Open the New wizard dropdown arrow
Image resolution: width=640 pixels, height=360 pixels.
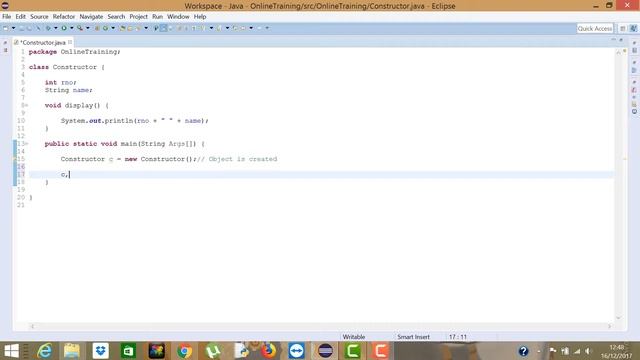pyautogui.click(x=13, y=28)
